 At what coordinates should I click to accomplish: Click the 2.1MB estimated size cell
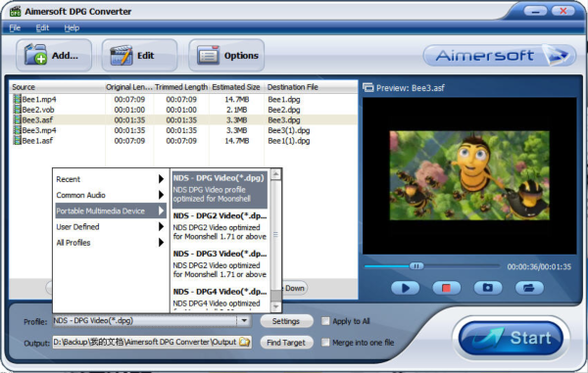click(236, 110)
